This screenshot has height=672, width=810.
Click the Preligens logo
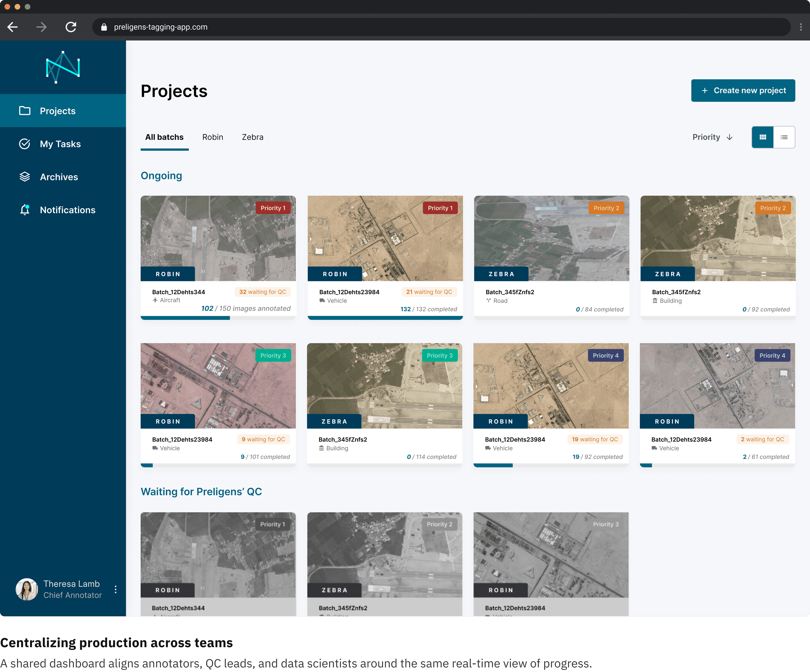(x=63, y=67)
